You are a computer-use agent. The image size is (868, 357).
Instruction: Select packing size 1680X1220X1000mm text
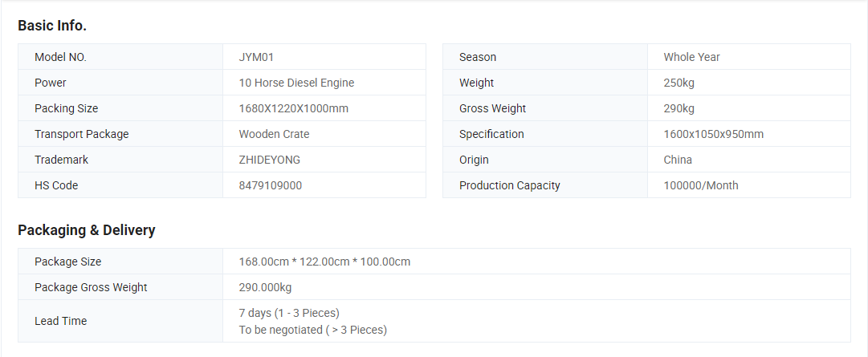coord(294,108)
